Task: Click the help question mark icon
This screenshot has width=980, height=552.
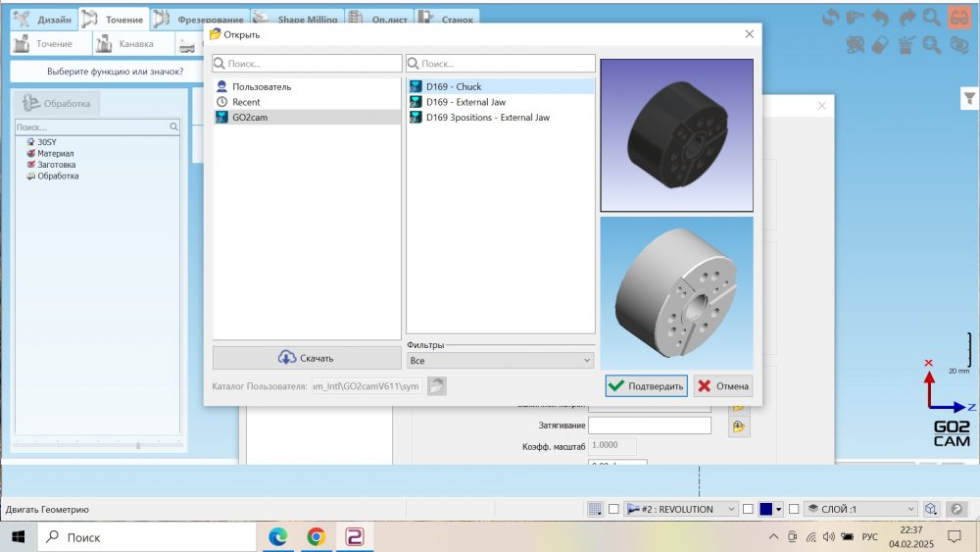Action: click(x=956, y=509)
